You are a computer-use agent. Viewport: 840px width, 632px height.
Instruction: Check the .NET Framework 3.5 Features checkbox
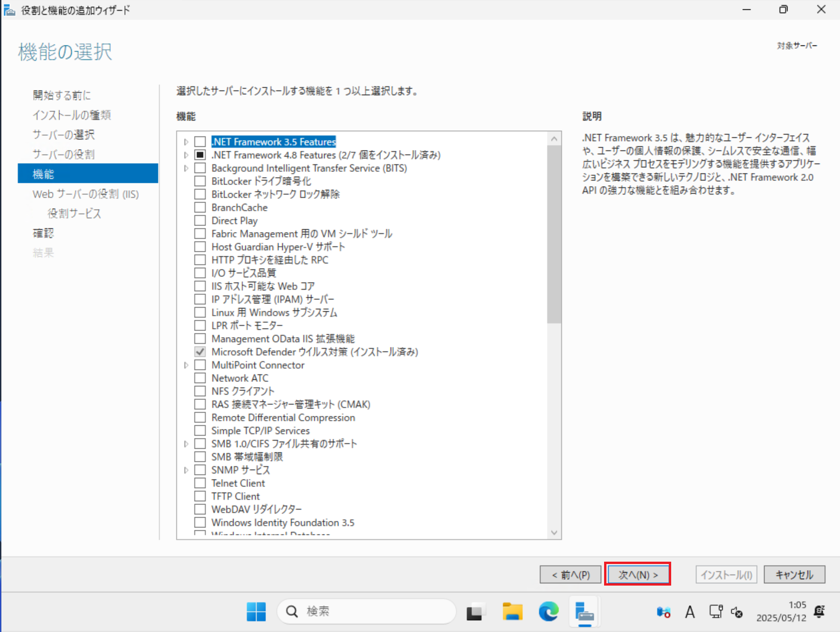[200, 142]
